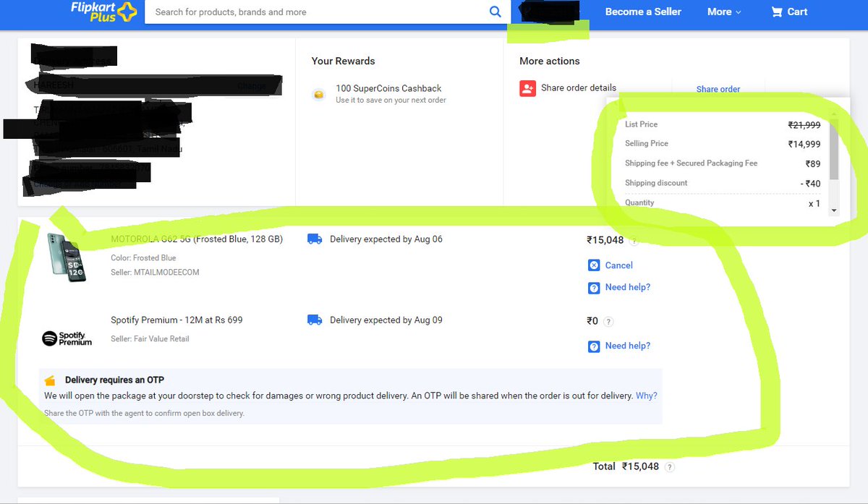Open the Cart link

pos(789,12)
